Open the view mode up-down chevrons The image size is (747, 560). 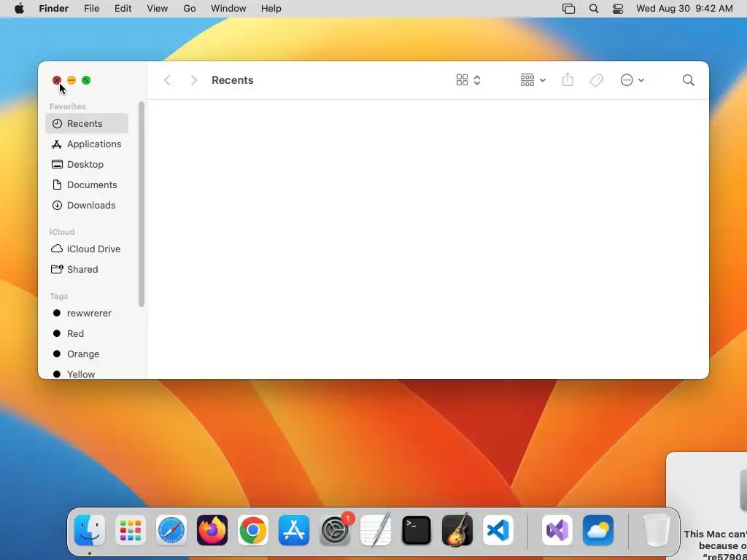477,80
